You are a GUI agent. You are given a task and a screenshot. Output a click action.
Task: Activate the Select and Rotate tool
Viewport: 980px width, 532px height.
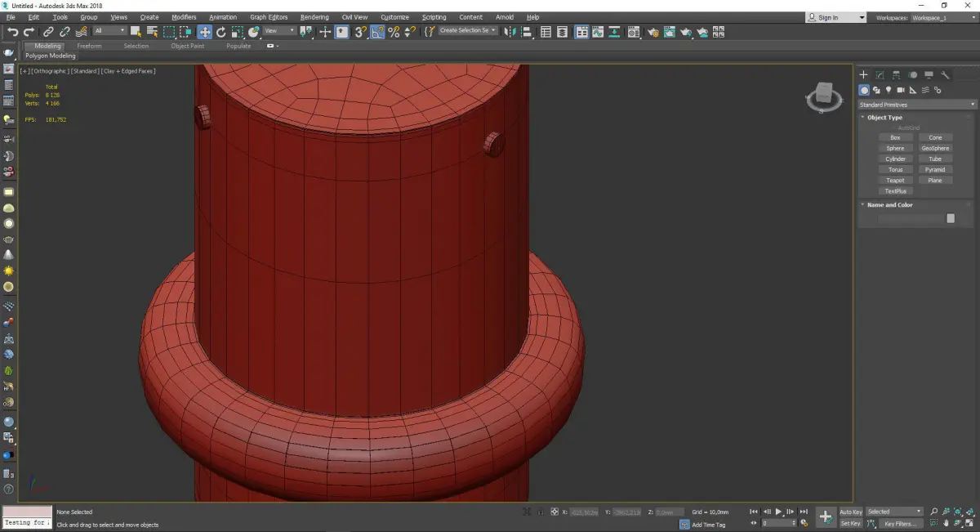[x=220, y=32]
